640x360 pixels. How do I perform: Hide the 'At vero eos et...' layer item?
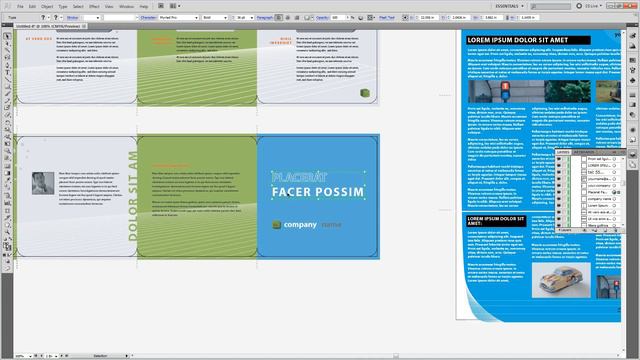[559, 212]
